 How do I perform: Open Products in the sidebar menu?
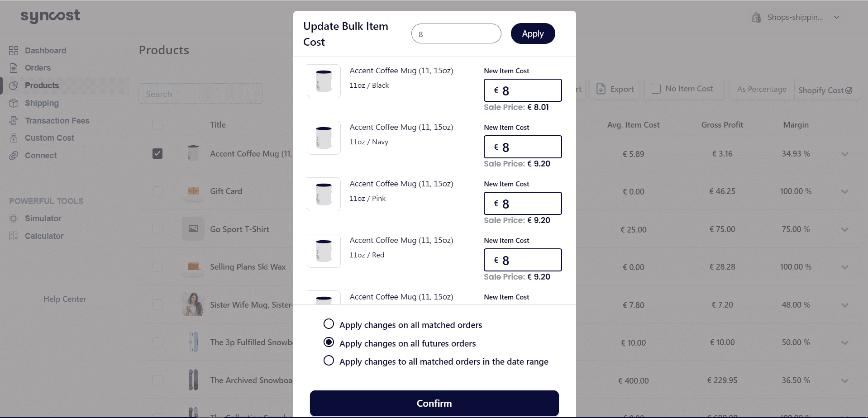(42, 85)
